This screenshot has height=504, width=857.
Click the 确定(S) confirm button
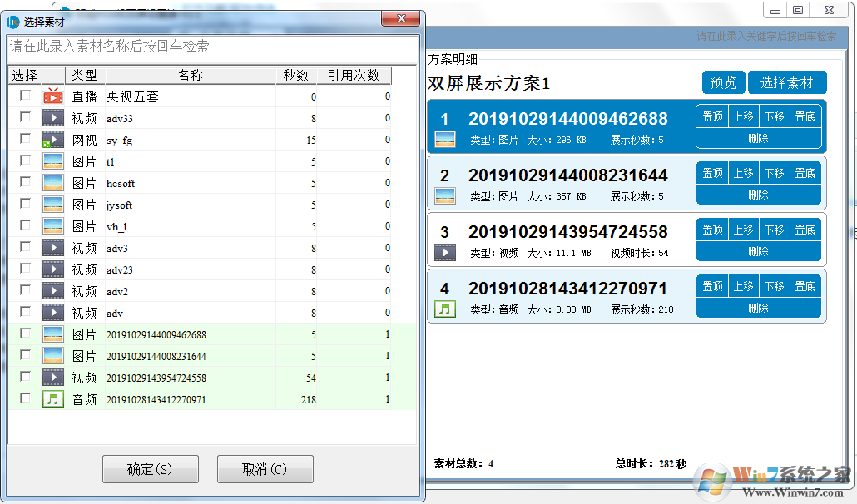coord(150,468)
